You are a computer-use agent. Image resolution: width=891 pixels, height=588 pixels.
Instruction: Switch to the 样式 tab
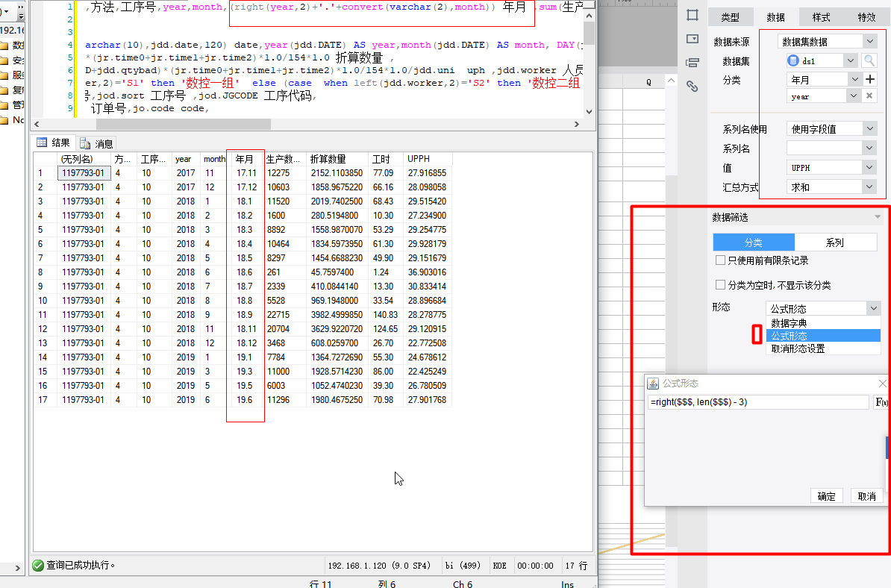(821, 18)
